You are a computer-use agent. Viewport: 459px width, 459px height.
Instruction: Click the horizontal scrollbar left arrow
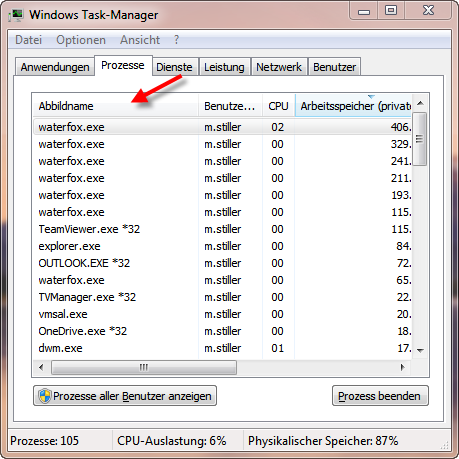coord(41,367)
